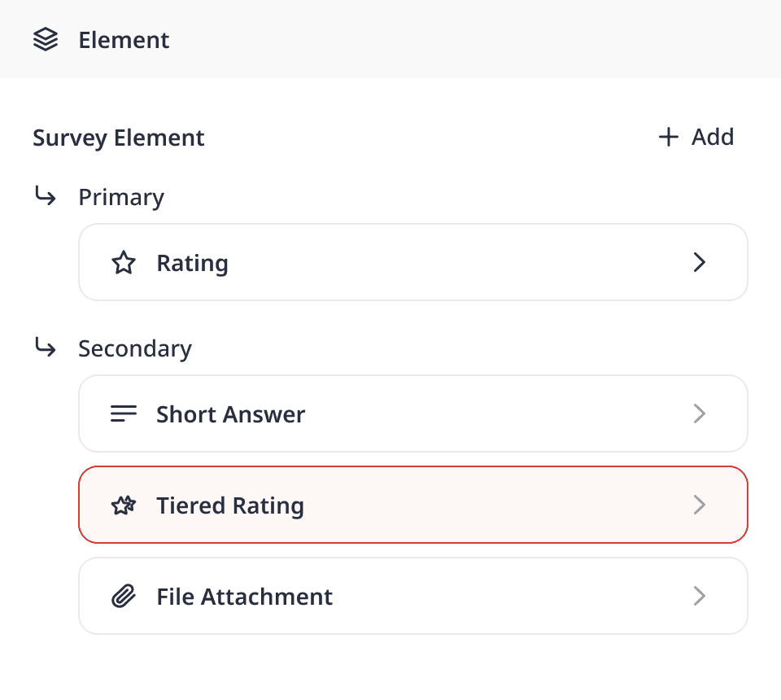The width and height of the screenshot is (781, 700).
Task: Click the arrow icon beside Primary
Action: [x=46, y=197]
